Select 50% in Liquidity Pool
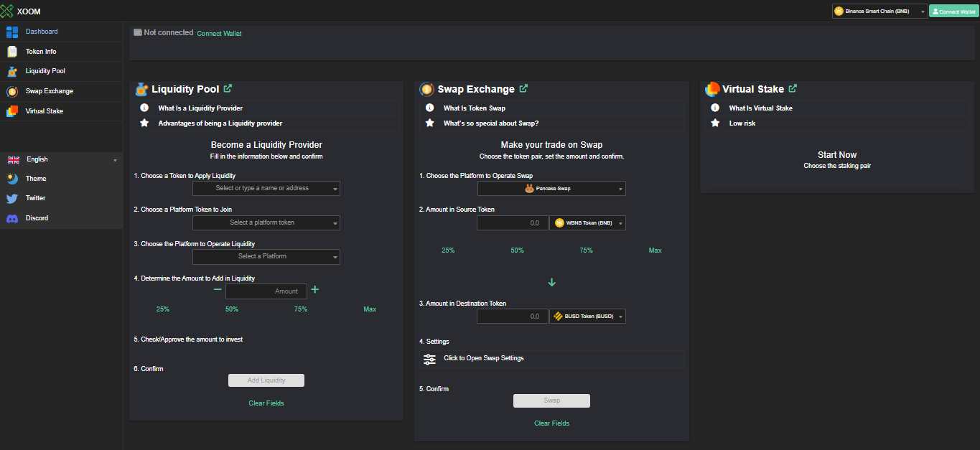The height and width of the screenshot is (450, 980). click(232, 309)
